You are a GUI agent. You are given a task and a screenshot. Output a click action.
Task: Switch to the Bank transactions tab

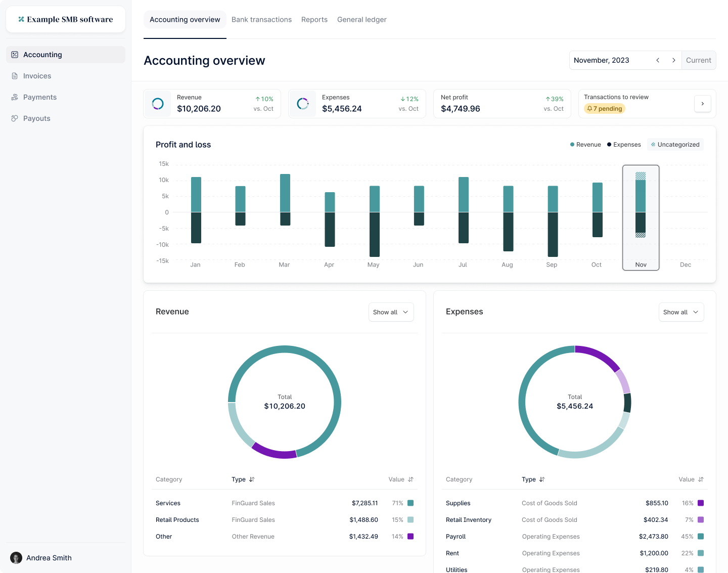tap(261, 19)
